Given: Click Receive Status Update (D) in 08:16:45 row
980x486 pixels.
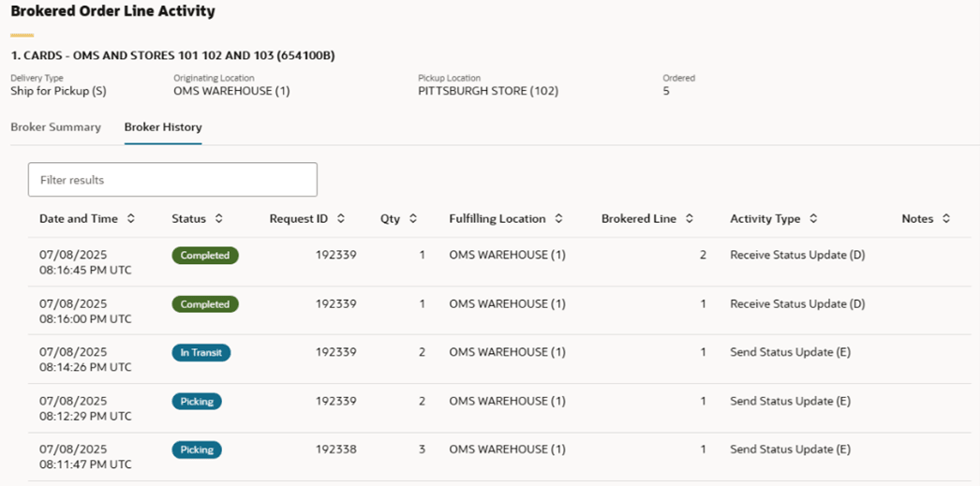Looking at the screenshot, I should pos(797,255).
